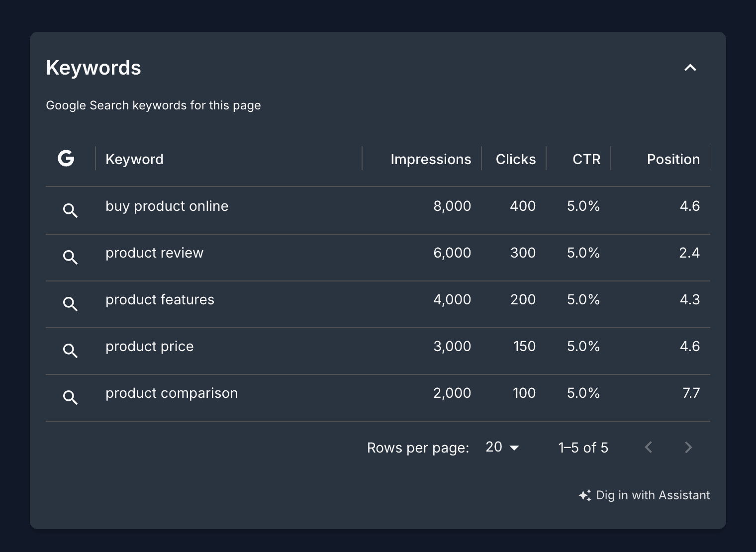The height and width of the screenshot is (552, 756).
Task: Click the 3,000 impressions value
Action: [x=452, y=347]
